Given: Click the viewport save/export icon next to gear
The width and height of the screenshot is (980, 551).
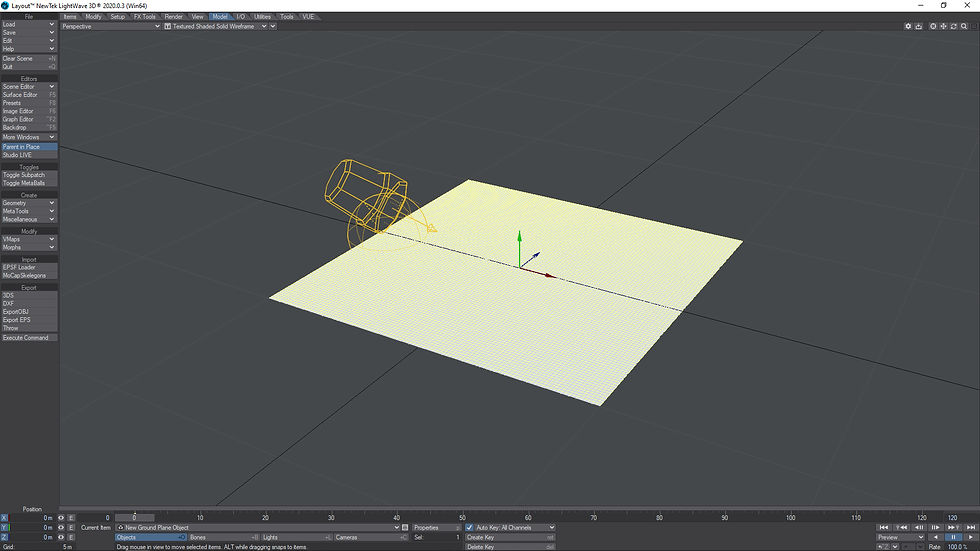Looking at the screenshot, I should 919,26.
